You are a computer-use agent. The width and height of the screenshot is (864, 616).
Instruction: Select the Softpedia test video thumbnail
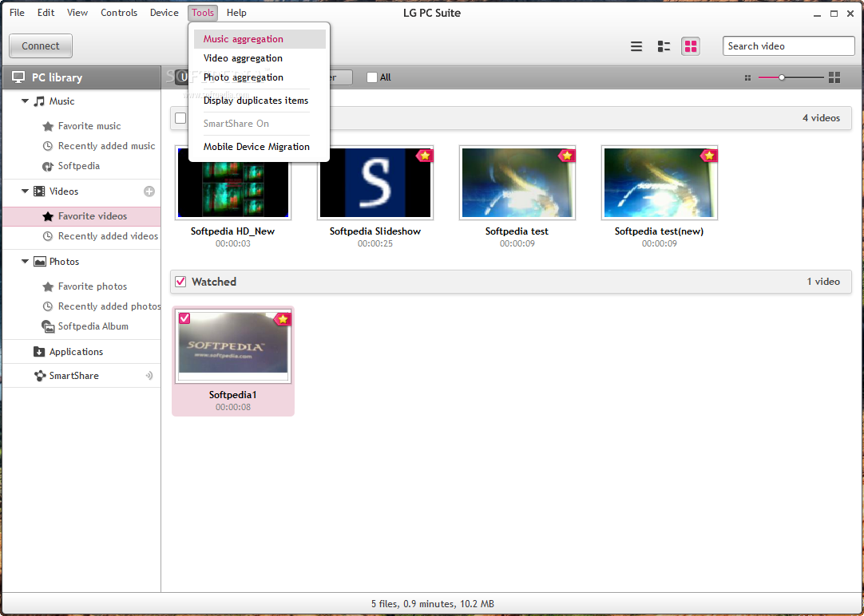517,183
